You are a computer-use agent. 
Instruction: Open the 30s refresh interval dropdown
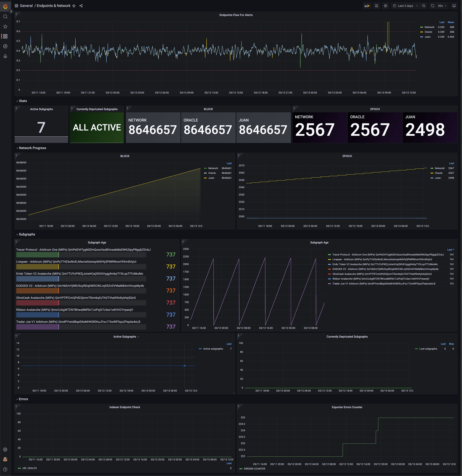(442, 6)
